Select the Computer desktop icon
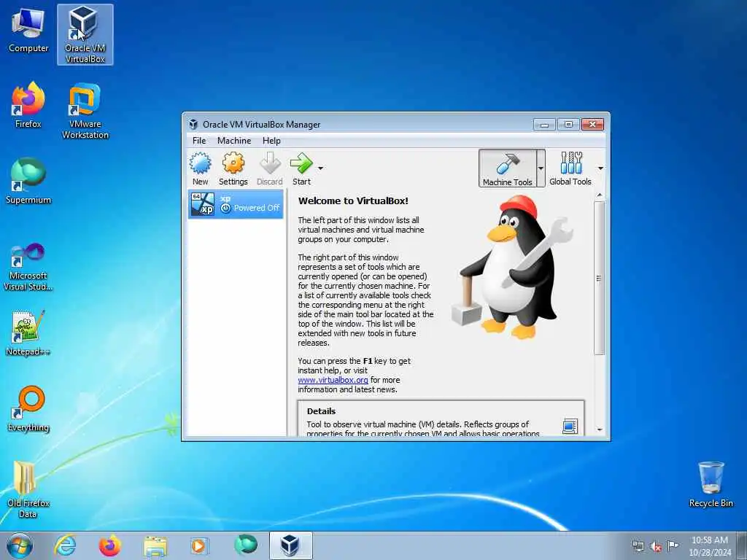 tap(28, 31)
